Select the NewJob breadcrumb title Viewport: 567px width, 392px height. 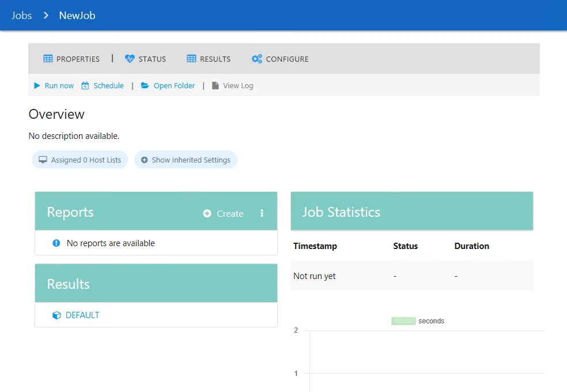77,16
